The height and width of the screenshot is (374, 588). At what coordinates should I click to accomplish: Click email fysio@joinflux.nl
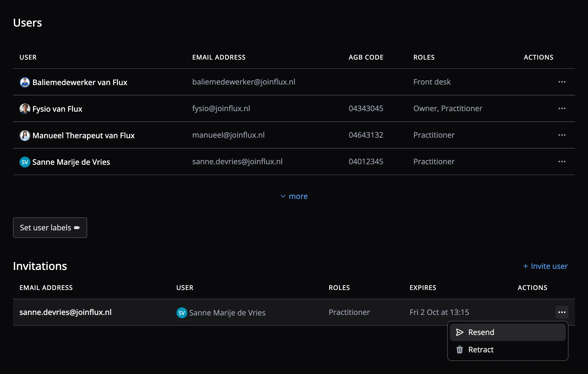tap(221, 108)
